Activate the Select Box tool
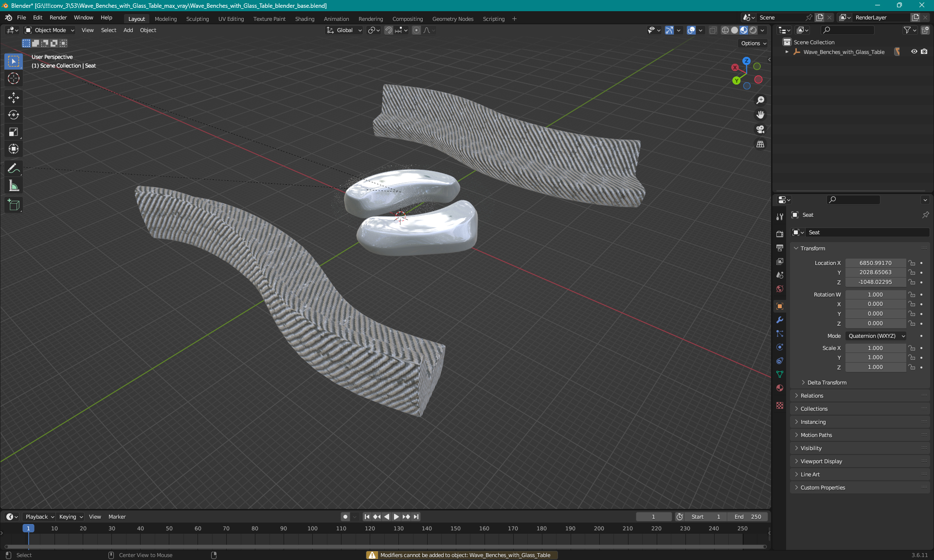This screenshot has height=560, width=934. pyautogui.click(x=14, y=61)
